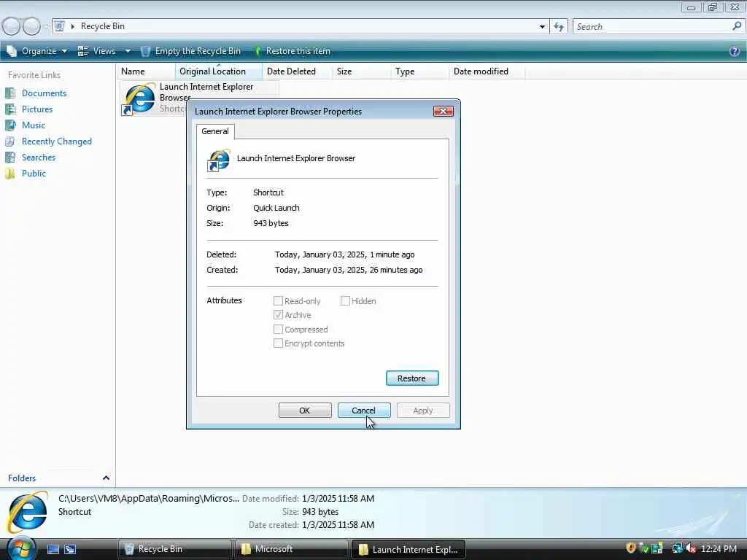This screenshot has width=747, height=560.
Task: Expand the Folders pane chevron
Action: coord(106,478)
